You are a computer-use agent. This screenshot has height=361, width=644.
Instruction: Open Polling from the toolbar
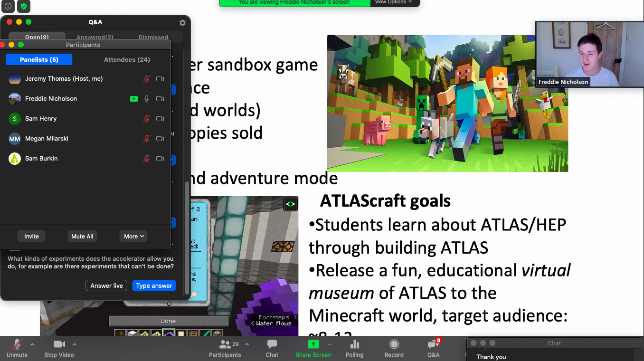(354, 348)
